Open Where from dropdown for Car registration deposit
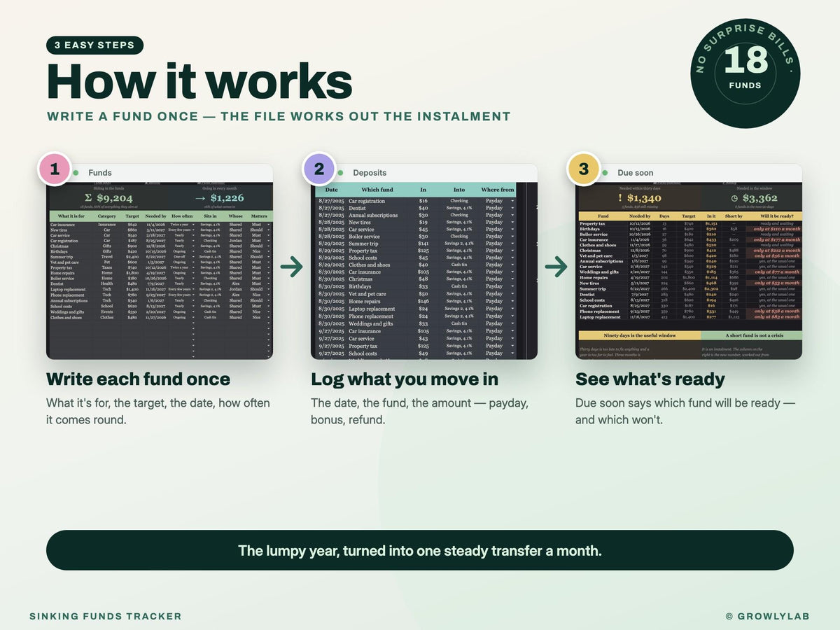 (512, 201)
